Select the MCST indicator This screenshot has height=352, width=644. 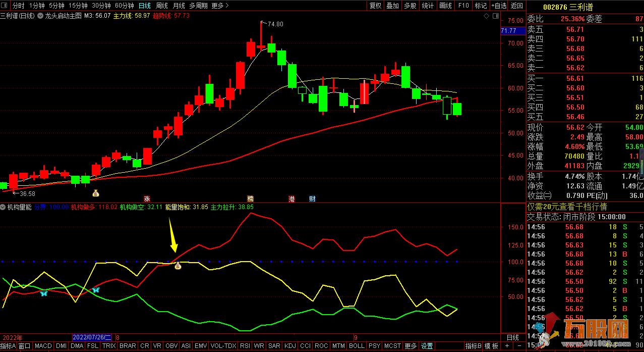pos(392,346)
